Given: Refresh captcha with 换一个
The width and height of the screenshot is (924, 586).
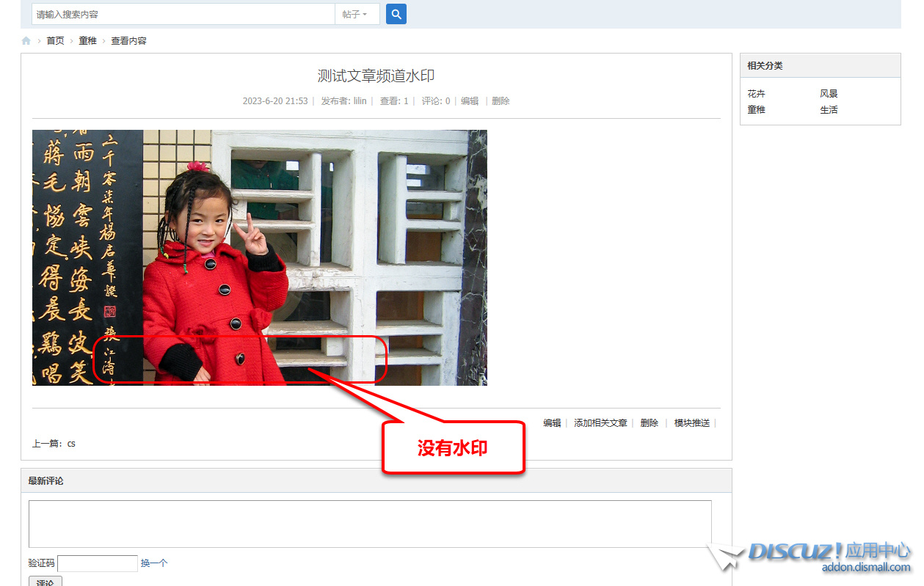Looking at the screenshot, I should (x=154, y=563).
